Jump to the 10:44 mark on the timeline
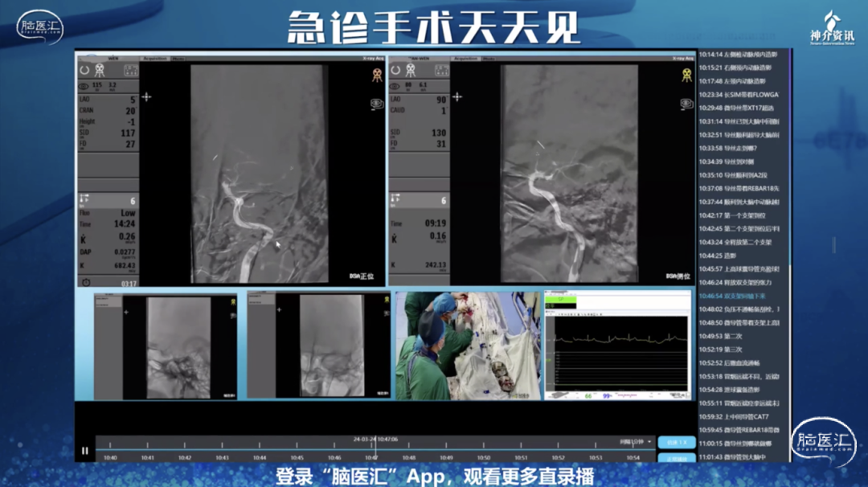This screenshot has height=487, width=868. point(260,458)
